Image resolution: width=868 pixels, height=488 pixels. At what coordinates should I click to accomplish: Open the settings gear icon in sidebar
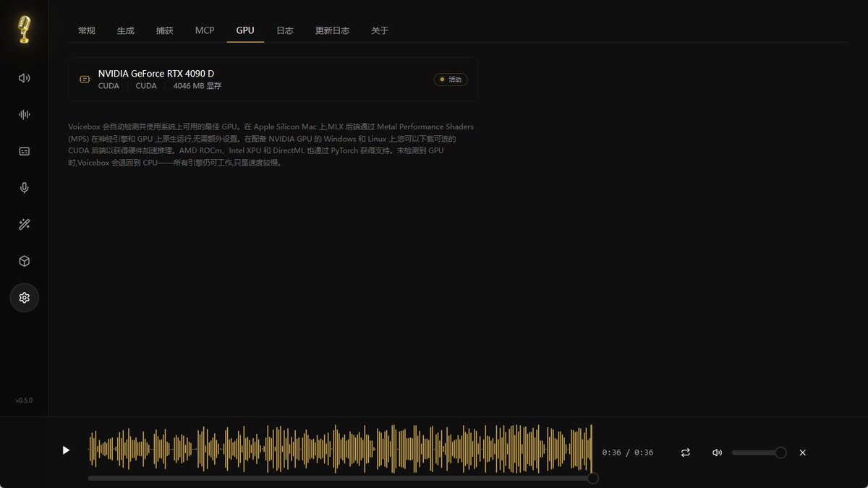point(25,298)
